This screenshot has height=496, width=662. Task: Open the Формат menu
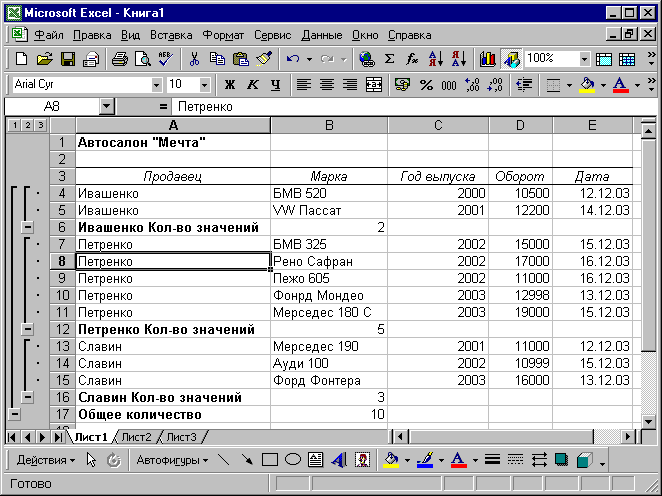click(x=223, y=35)
